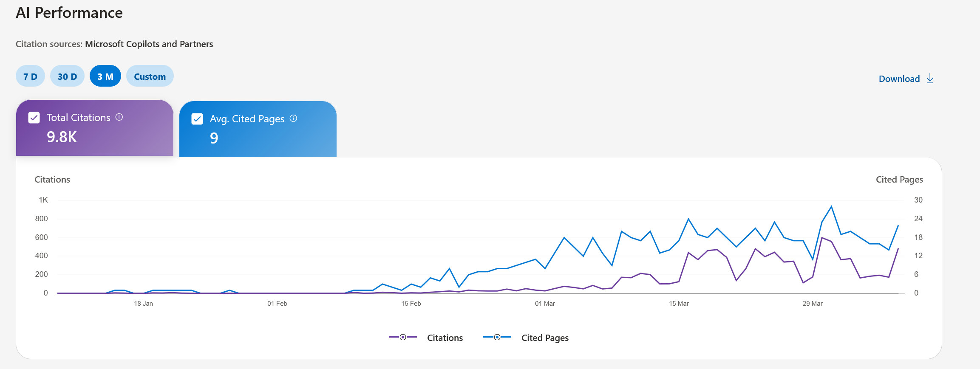
Task: Select the 3 M time range pill
Action: click(105, 76)
